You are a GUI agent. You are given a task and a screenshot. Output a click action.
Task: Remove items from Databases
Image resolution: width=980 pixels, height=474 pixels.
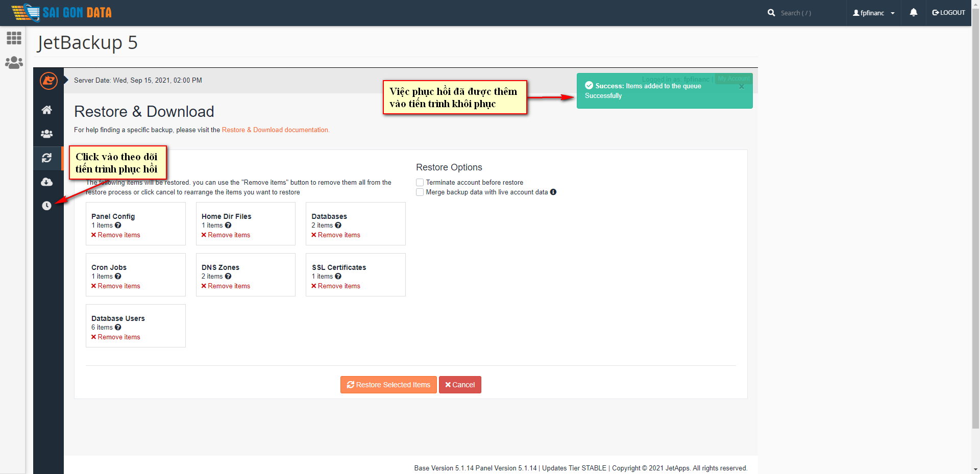tap(336, 235)
